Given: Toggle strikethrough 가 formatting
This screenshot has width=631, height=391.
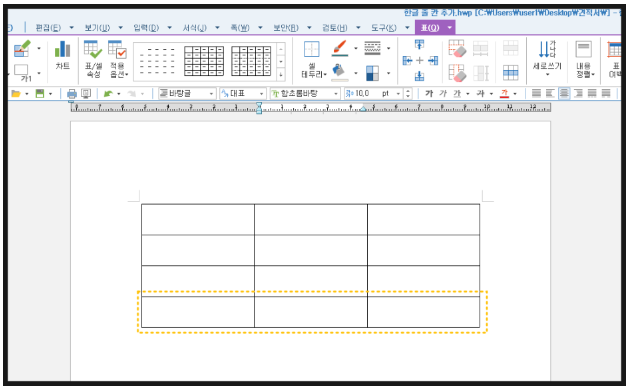Looking at the screenshot, I should [x=480, y=94].
